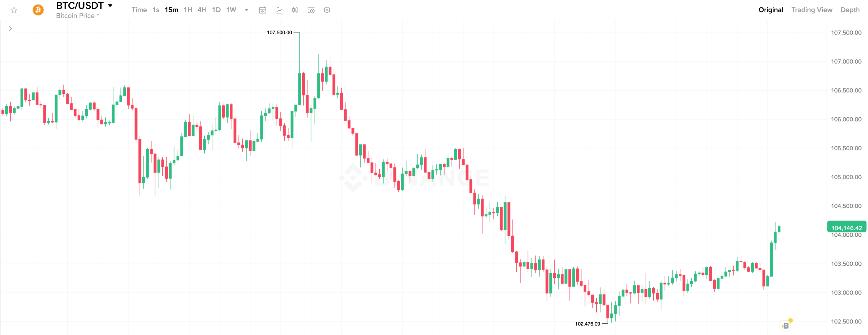Switch the interval to 1s
This screenshot has height=335, width=868.
point(156,10)
